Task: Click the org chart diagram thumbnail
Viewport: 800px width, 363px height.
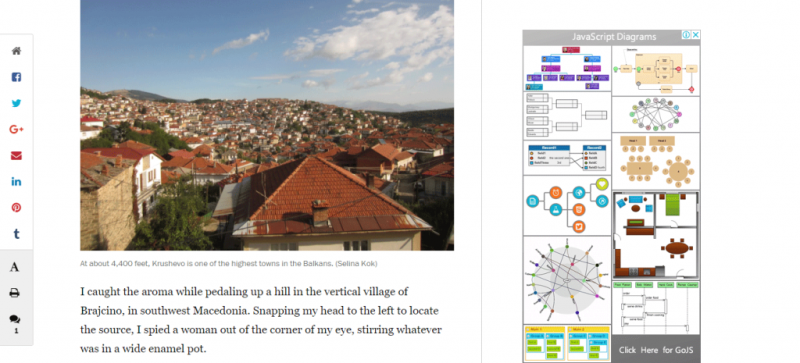Action: (567, 68)
